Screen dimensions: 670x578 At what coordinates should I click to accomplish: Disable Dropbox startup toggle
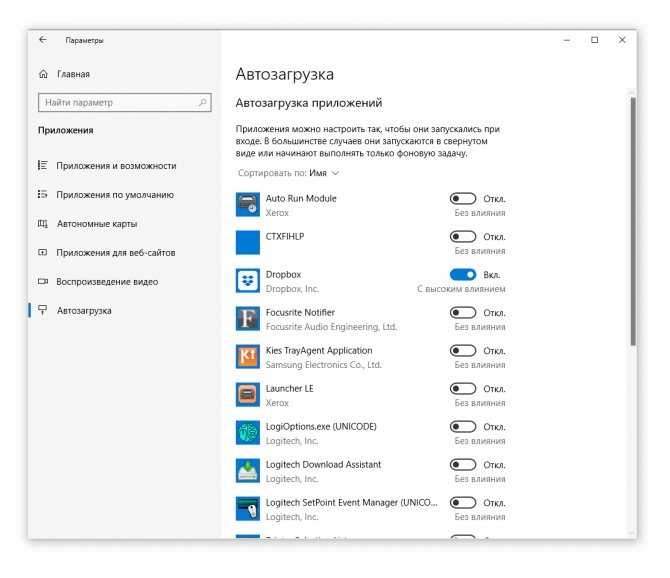point(463,275)
